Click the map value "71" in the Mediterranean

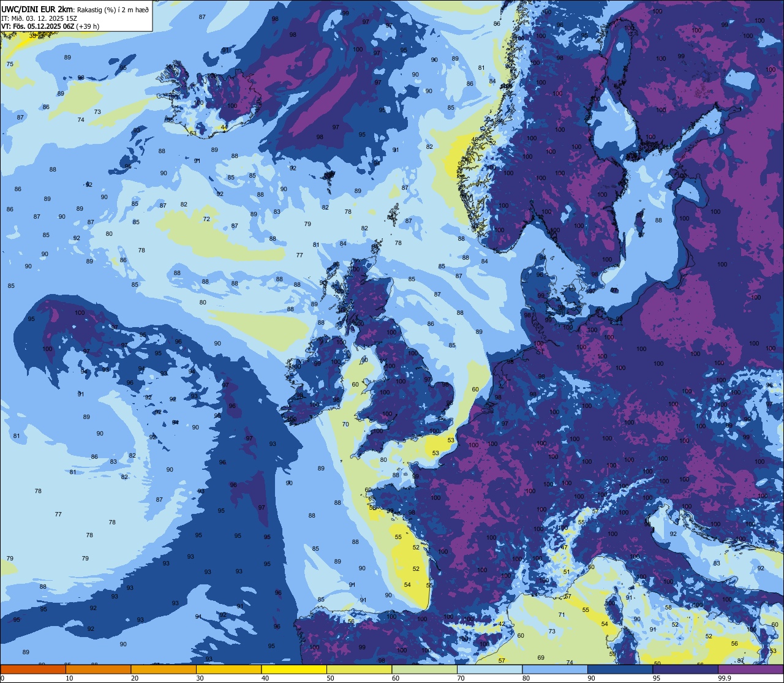tap(561, 614)
